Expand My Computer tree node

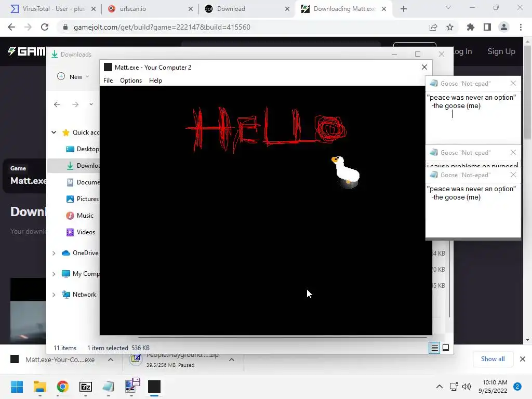coord(54,274)
